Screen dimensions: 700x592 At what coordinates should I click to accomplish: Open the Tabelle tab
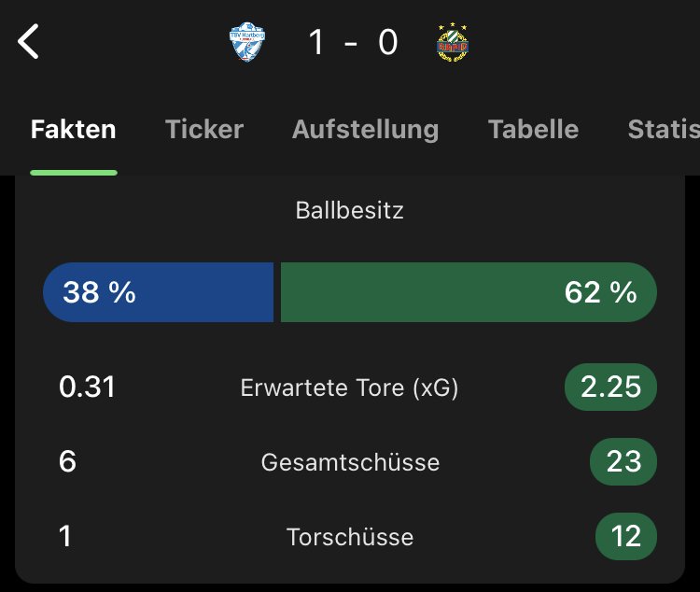point(533,130)
